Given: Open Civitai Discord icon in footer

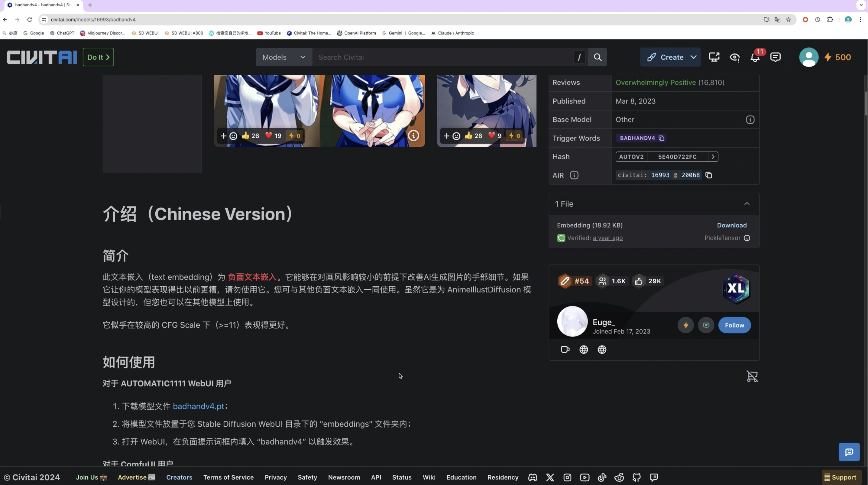Looking at the screenshot, I should 533,477.
